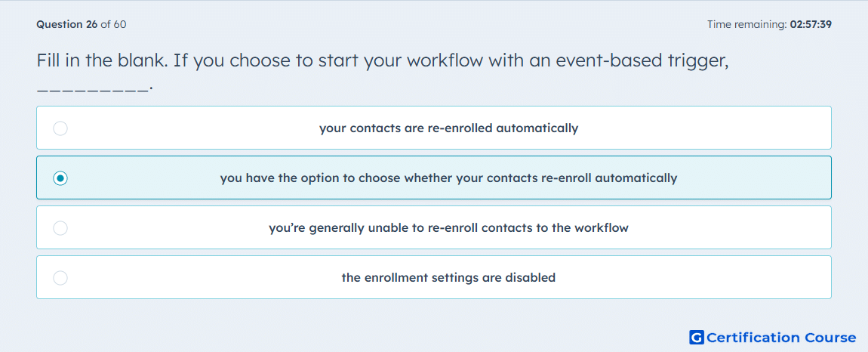
Task: Choose radio for "generally unable to re-enroll contacts"
Action: pos(60,228)
